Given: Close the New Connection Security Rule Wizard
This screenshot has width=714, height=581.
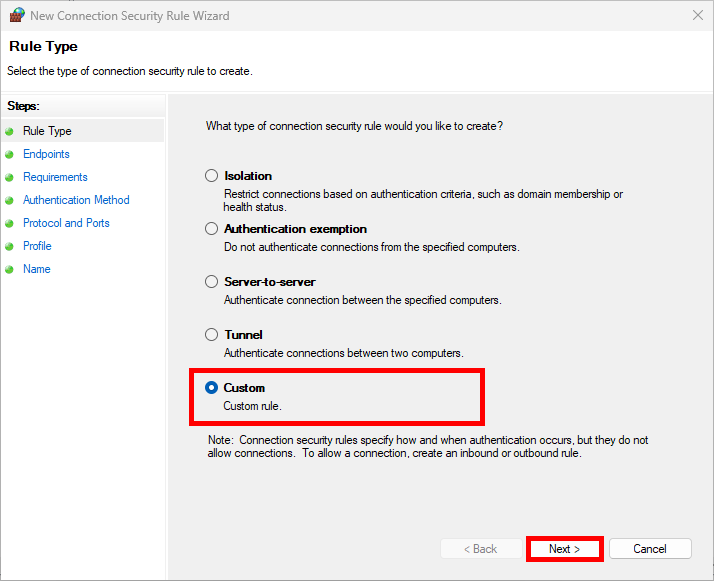Looking at the screenshot, I should (698, 15).
